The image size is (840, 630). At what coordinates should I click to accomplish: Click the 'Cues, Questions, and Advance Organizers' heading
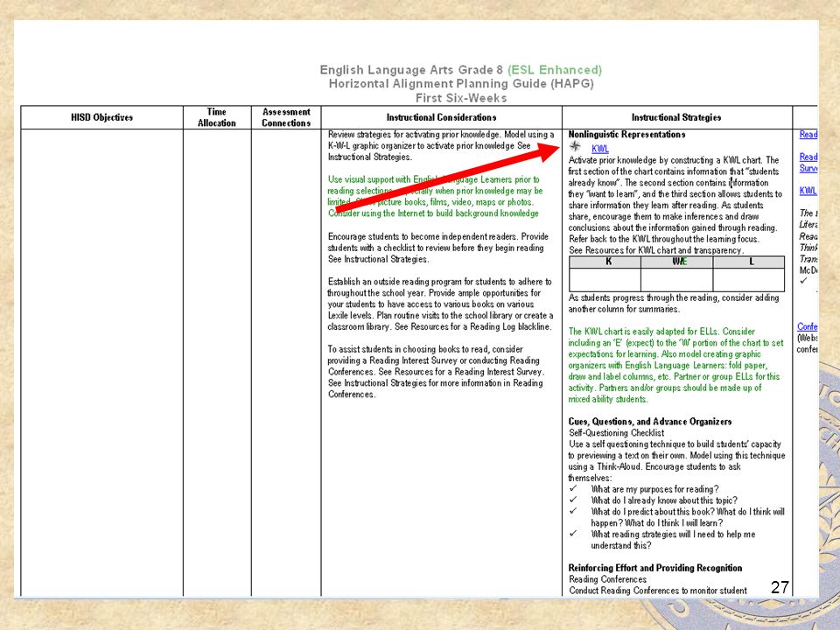click(650, 422)
